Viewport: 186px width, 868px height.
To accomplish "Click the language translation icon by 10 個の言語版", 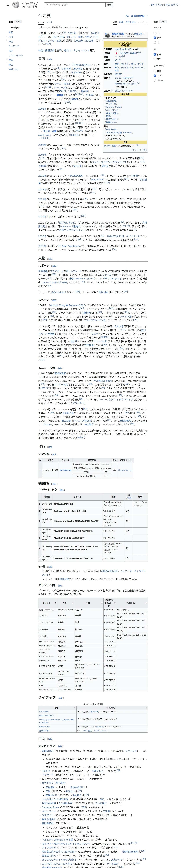I will pyautogui.click(x=127, y=16).
